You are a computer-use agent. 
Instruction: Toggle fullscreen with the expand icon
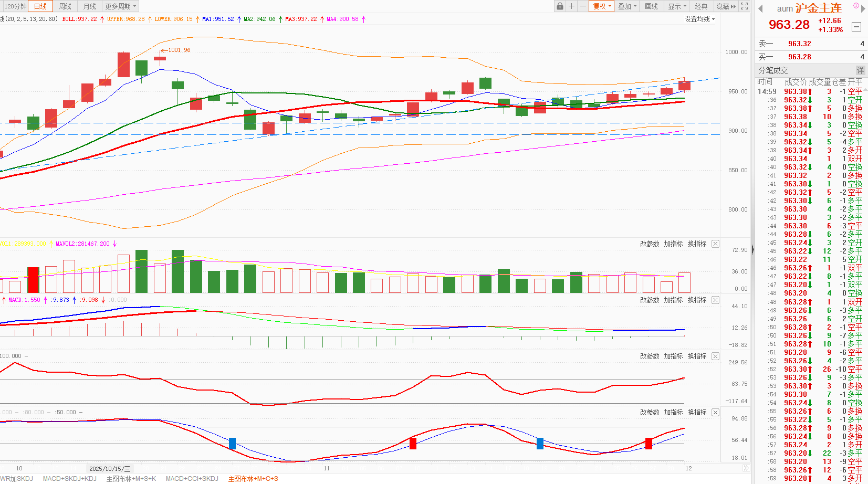click(744, 6)
